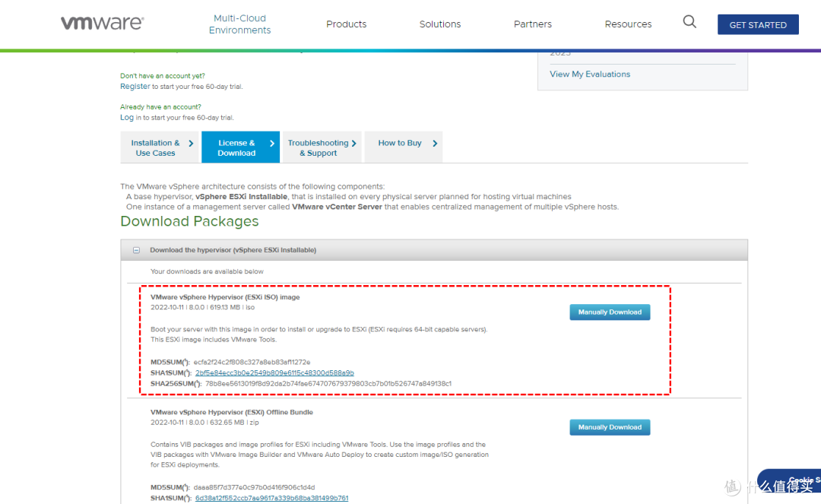Open the Partners menu
This screenshot has height=504, width=821.
532,24
